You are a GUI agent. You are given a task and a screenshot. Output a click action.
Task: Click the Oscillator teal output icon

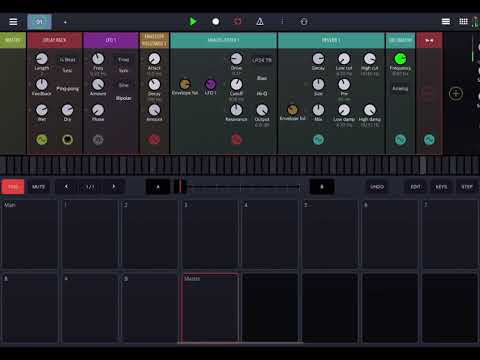pos(400,140)
